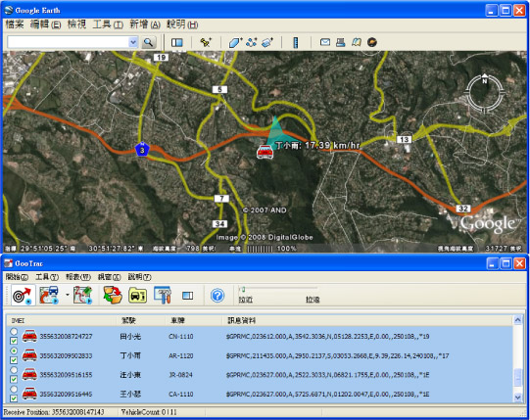Select radio button for IMEI 355632009516445

point(14,390)
